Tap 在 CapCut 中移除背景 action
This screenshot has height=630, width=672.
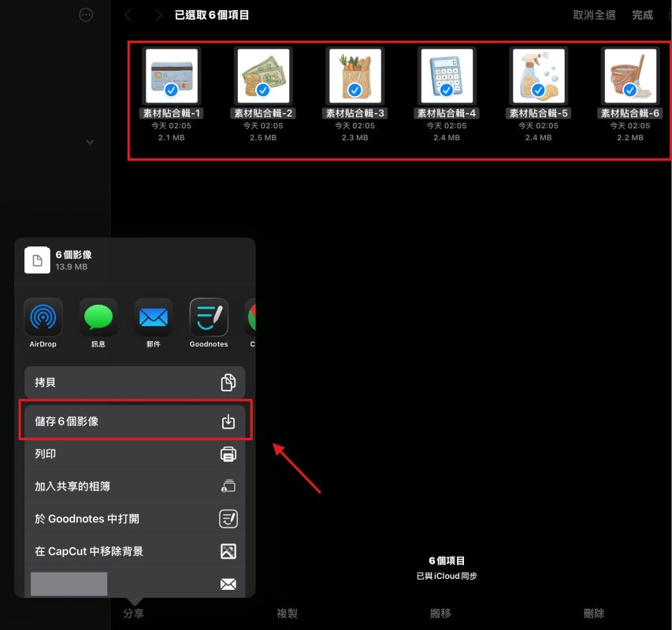(x=135, y=551)
